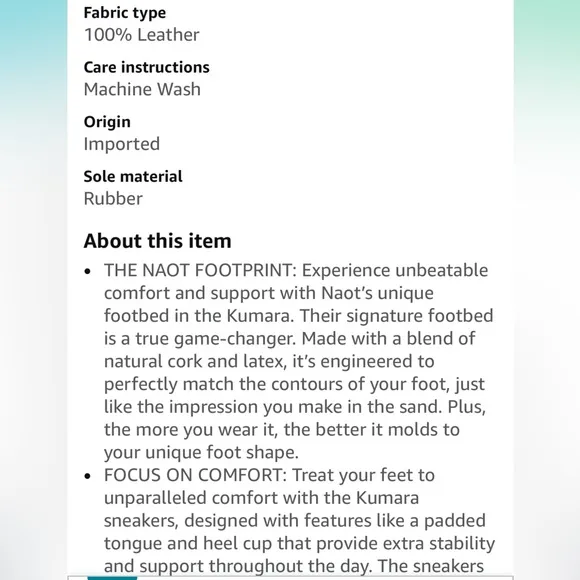Click the 100% Leather value
Image resolution: width=580 pixels, height=580 pixels.
click(142, 35)
